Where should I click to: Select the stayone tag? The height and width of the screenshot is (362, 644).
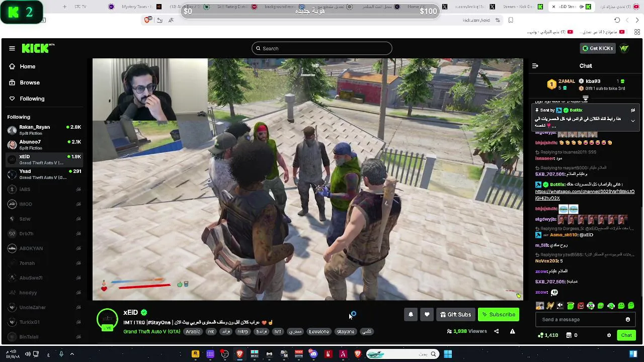346,332
